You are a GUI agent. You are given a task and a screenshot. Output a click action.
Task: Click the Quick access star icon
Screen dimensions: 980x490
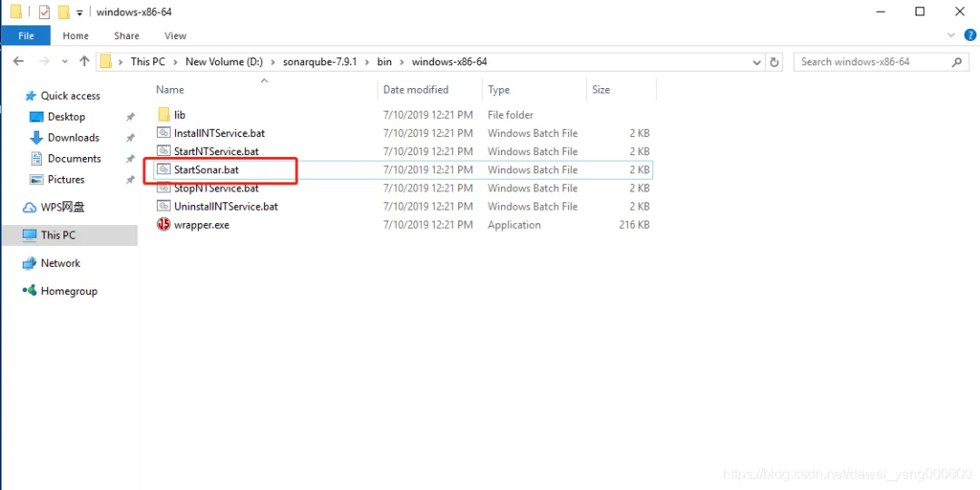(30, 95)
